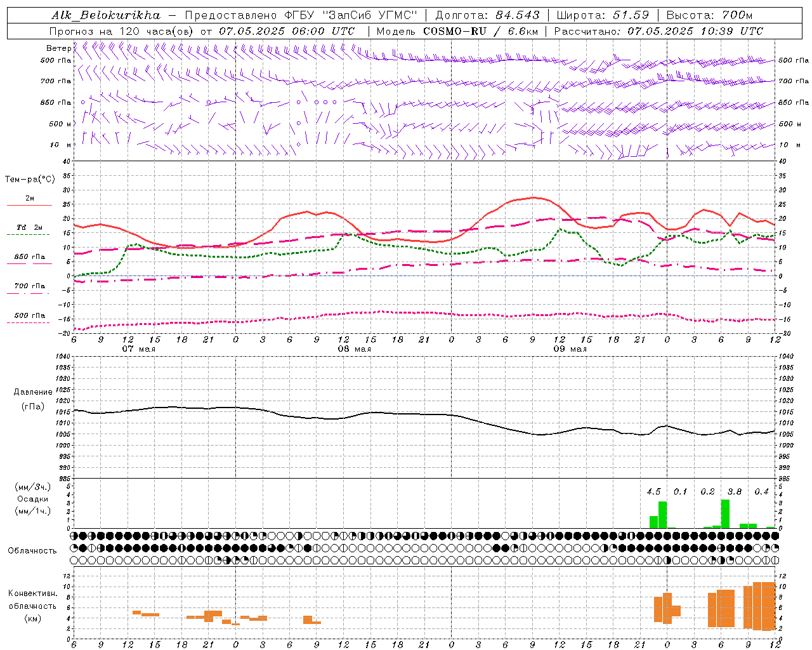812x650 pixels.
Task: Click the 3.8 precipitation total value
Action: point(735,491)
